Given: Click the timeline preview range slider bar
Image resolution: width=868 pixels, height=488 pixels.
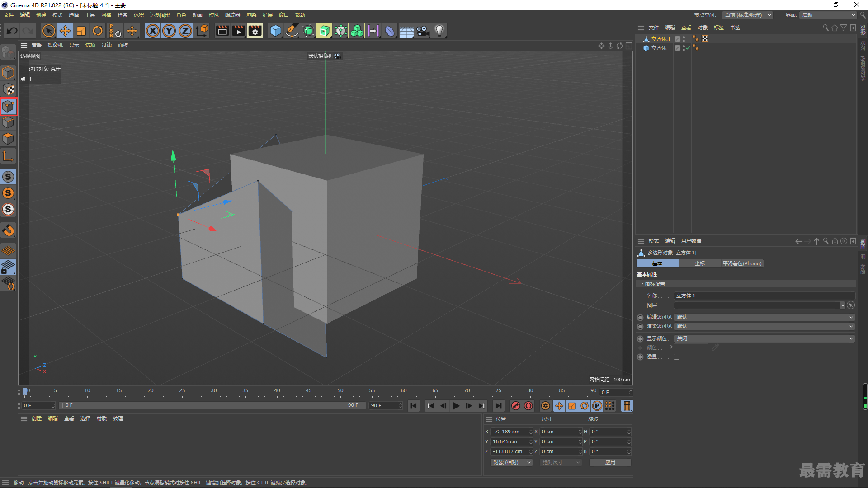Looking at the screenshot, I should pyautogui.click(x=211, y=405).
